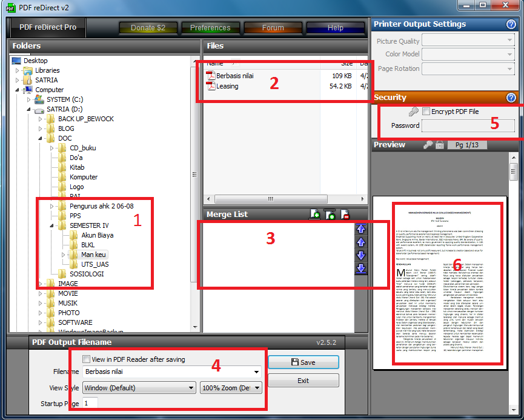
Task: Click the key icon in Preview header
Action: 428,145
